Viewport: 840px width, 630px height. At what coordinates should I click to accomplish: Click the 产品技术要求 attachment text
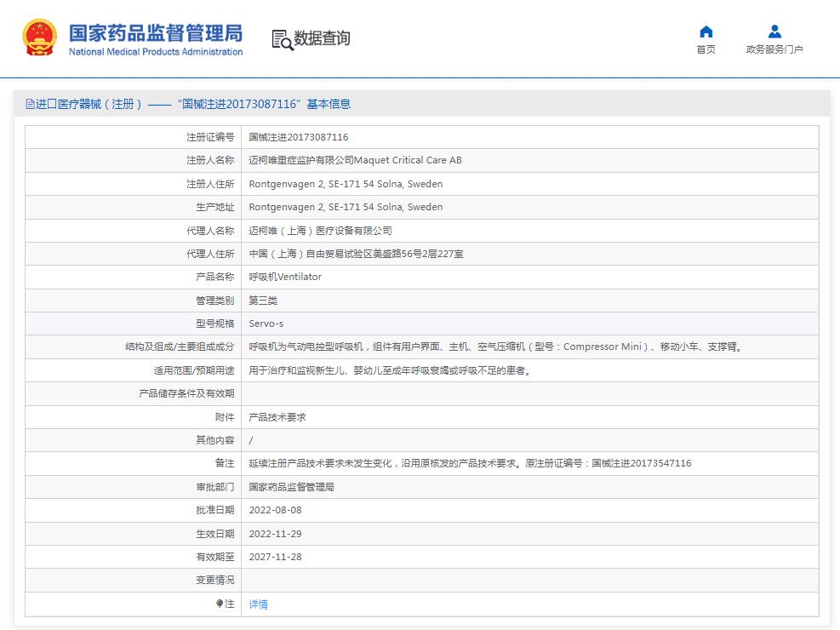(x=277, y=417)
